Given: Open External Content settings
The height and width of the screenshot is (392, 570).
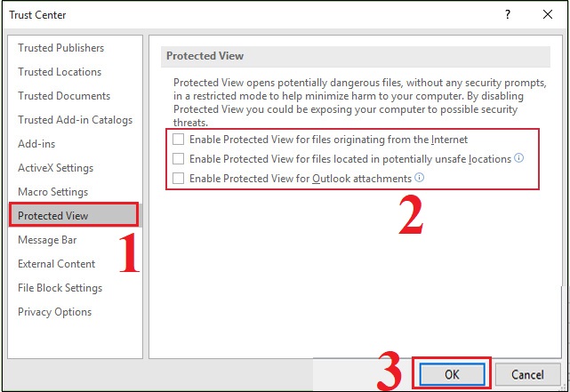Looking at the screenshot, I should [x=56, y=264].
